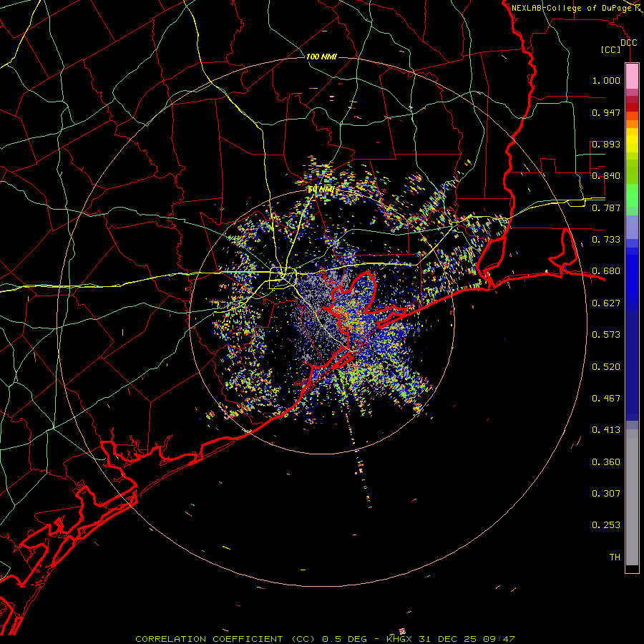This screenshot has width=644, height=644.
Task: Click the 1.000 legend value
Action: [x=606, y=80]
